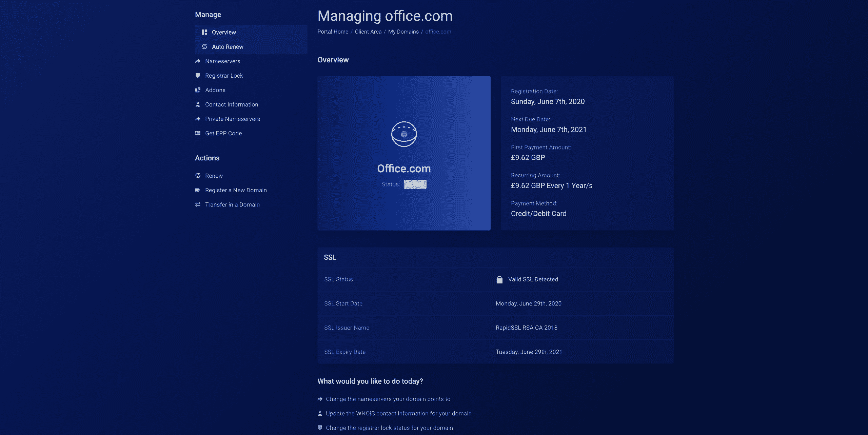Click the Private Nameservers arrow icon
The image size is (868, 435).
point(198,119)
